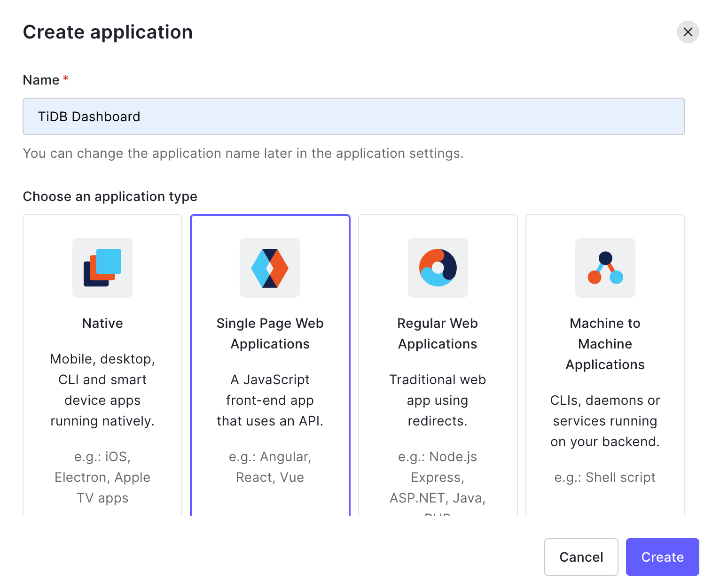
Task: Click the Create button
Action: tap(662, 557)
